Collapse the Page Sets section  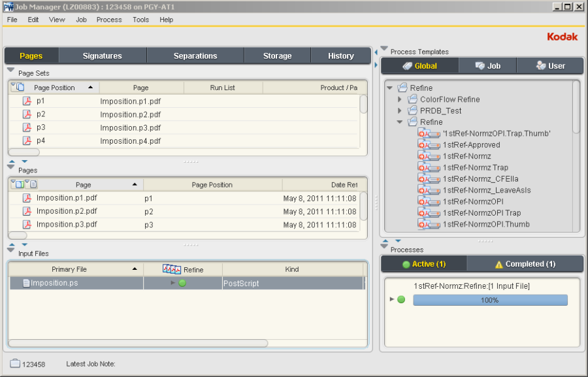tap(11, 71)
